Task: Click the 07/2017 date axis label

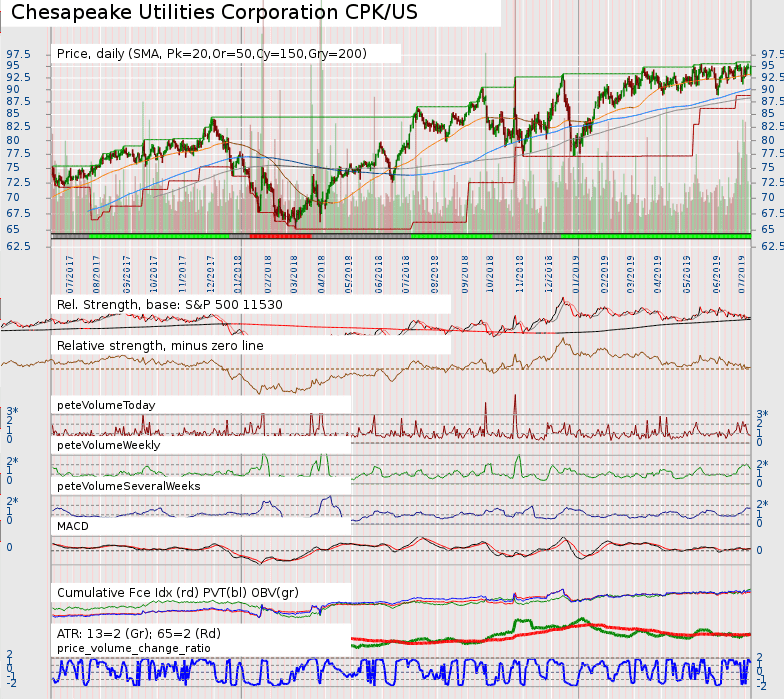Action: [70, 274]
